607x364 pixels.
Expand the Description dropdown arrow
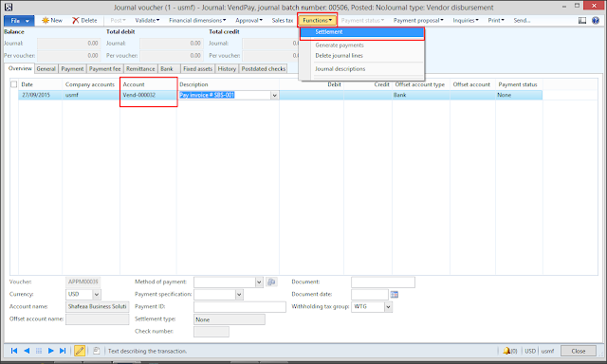coord(274,95)
